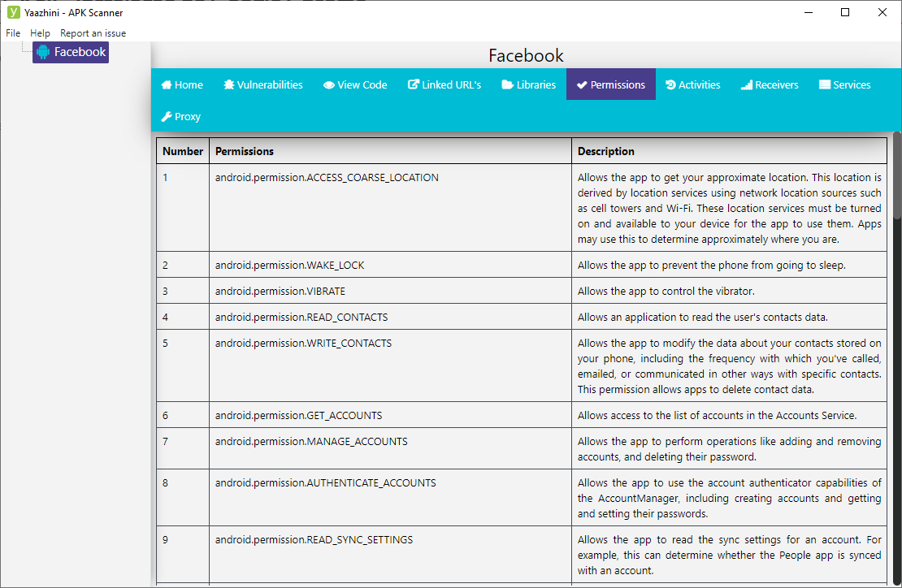
Task: Select android.permission.AUTHENTICATE_ACCOUNTS cell
Action: (391, 498)
